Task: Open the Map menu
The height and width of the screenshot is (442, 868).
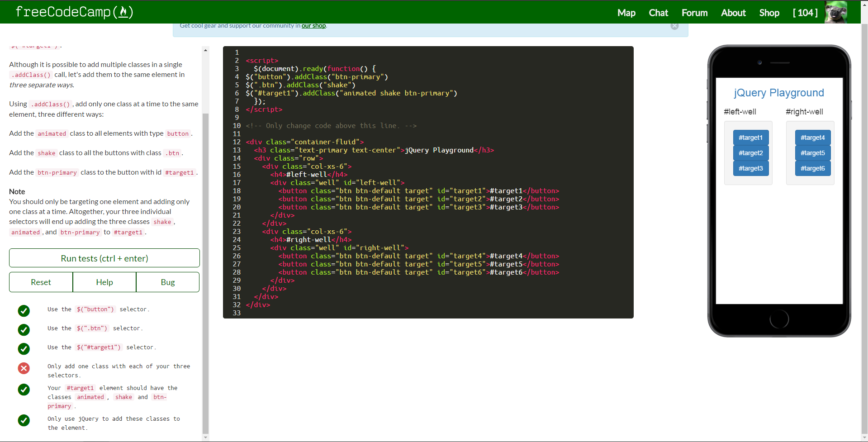Action: [626, 13]
